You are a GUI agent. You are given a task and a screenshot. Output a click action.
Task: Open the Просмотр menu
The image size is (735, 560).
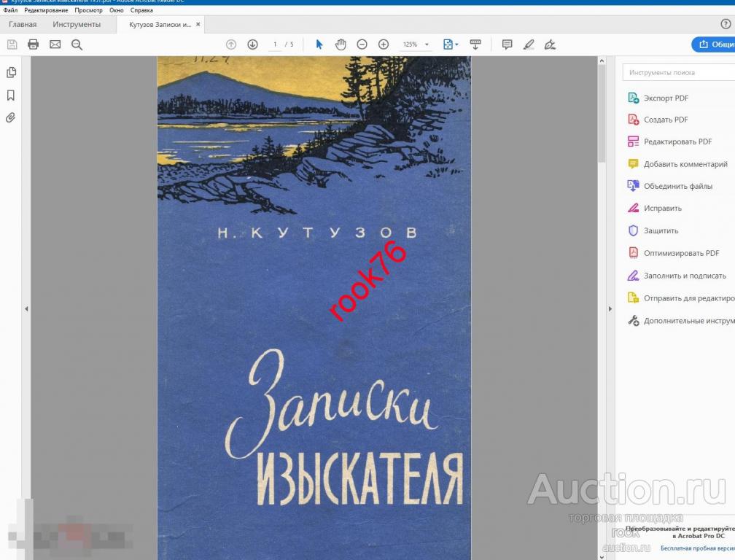(x=88, y=11)
